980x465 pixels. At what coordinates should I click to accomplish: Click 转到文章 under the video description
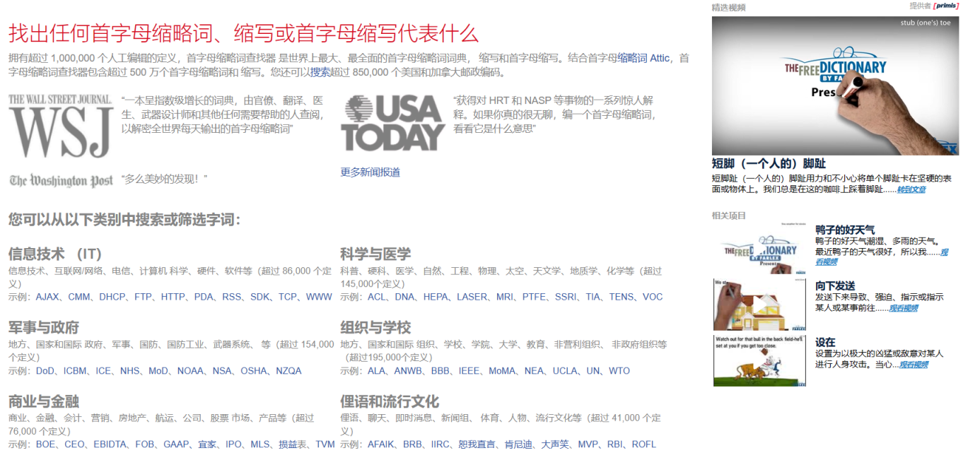point(911,190)
